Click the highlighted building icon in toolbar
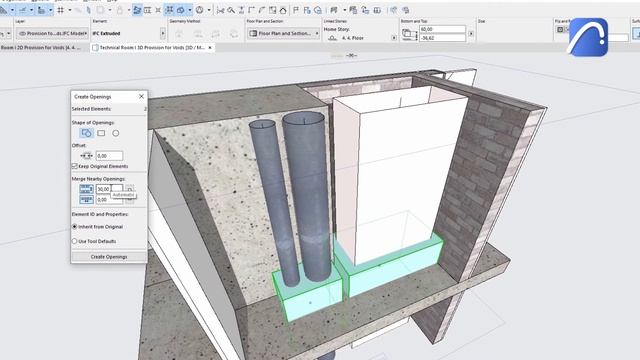This screenshot has width=640, height=360. pyautogui.click(x=42, y=10)
